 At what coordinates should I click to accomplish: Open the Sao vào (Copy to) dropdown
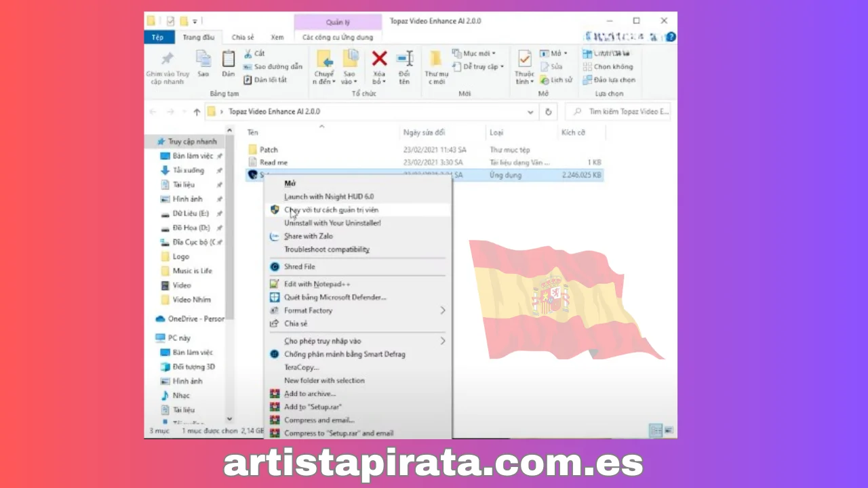point(350,67)
